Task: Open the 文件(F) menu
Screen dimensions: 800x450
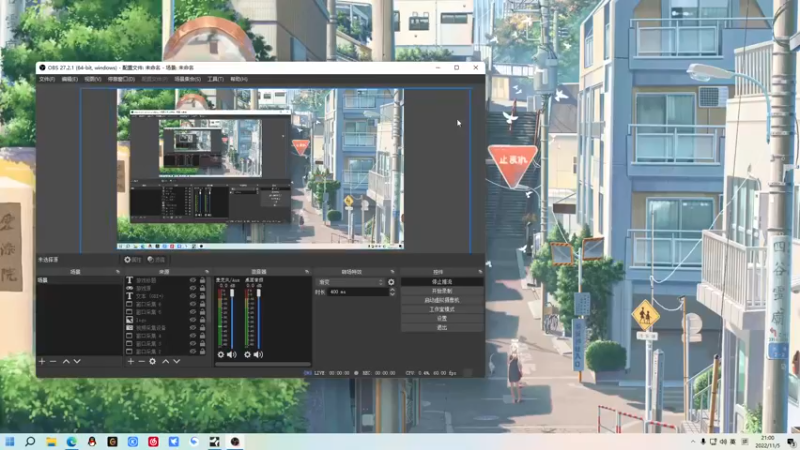Action: tap(47, 79)
